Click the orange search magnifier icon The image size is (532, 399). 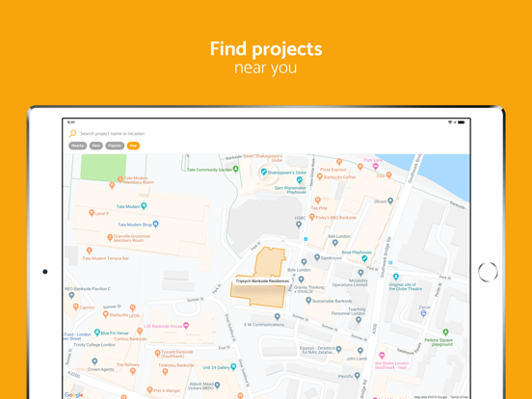pyautogui.click(x=72, y=133)
